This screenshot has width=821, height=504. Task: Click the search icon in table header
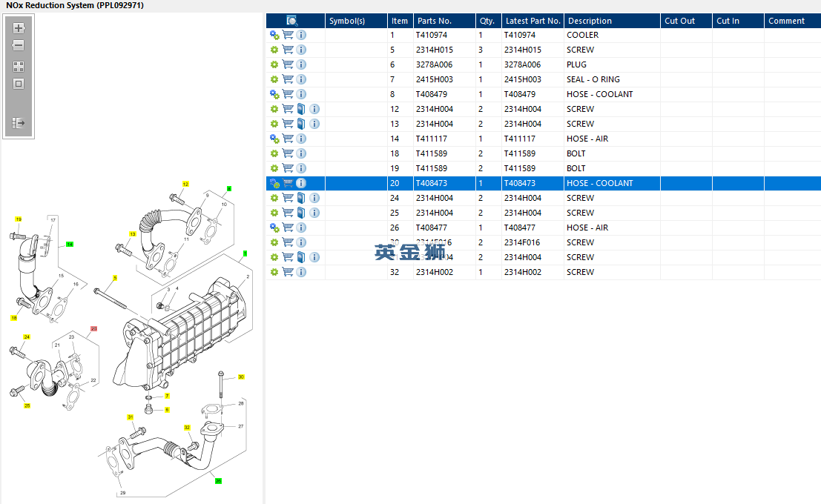coord(292,21)
